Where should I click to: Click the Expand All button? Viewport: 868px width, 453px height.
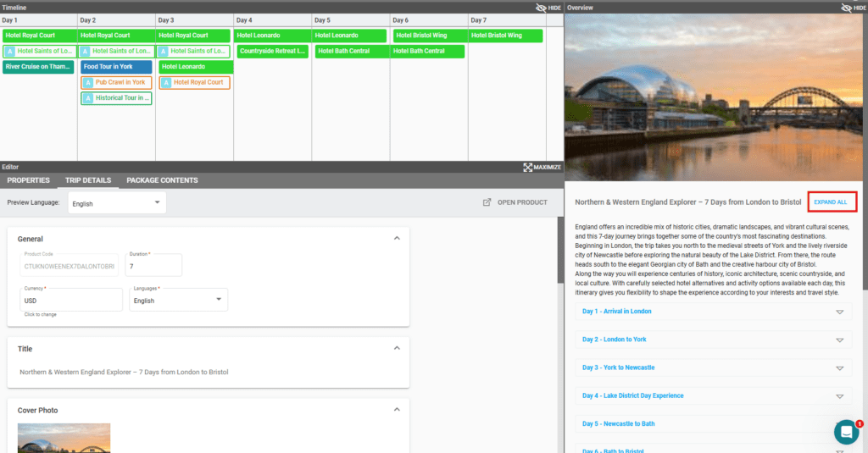tap(831, 202)
